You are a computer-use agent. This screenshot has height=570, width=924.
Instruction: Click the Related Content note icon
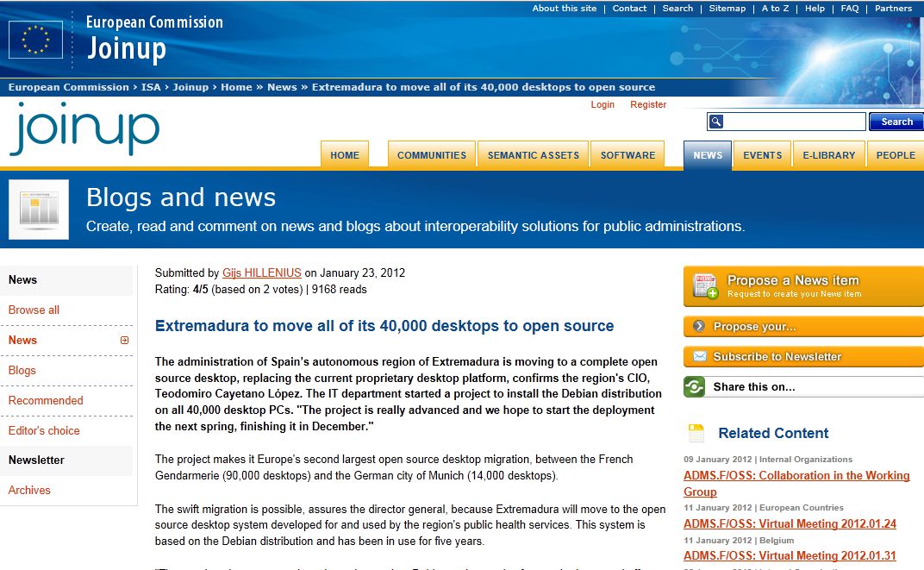696,433
